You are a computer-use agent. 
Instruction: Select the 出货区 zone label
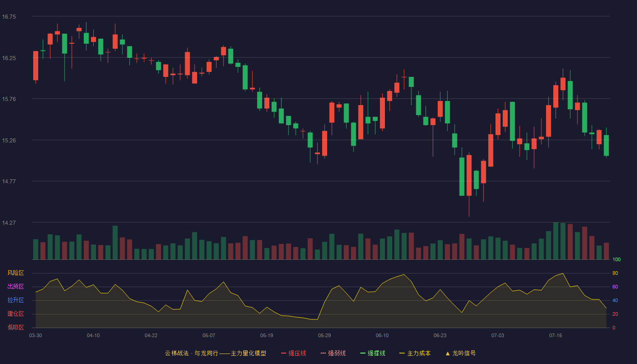pos(15,287)
